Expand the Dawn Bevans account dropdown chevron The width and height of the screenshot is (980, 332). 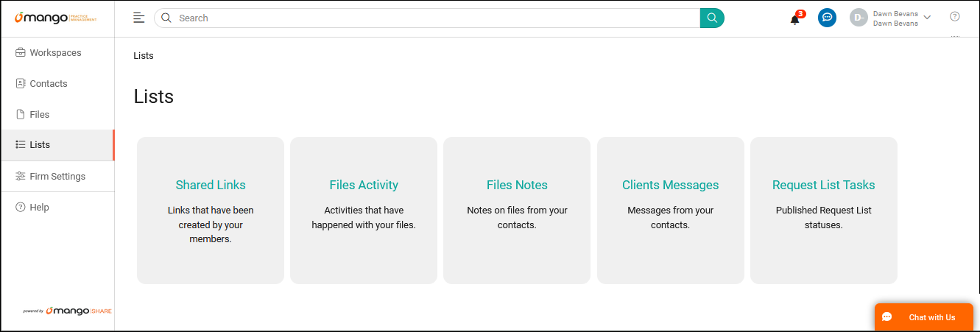pos(927,18)
